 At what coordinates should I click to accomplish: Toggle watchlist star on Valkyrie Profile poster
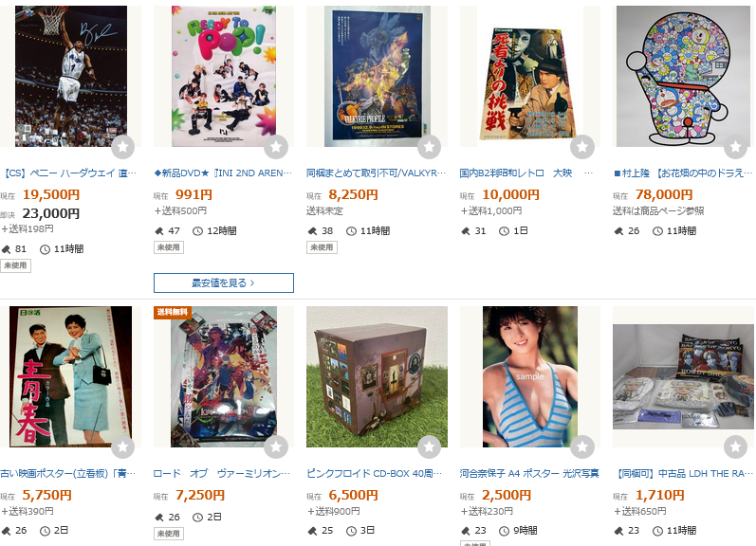pyautogui.click(x=429, y=147)
